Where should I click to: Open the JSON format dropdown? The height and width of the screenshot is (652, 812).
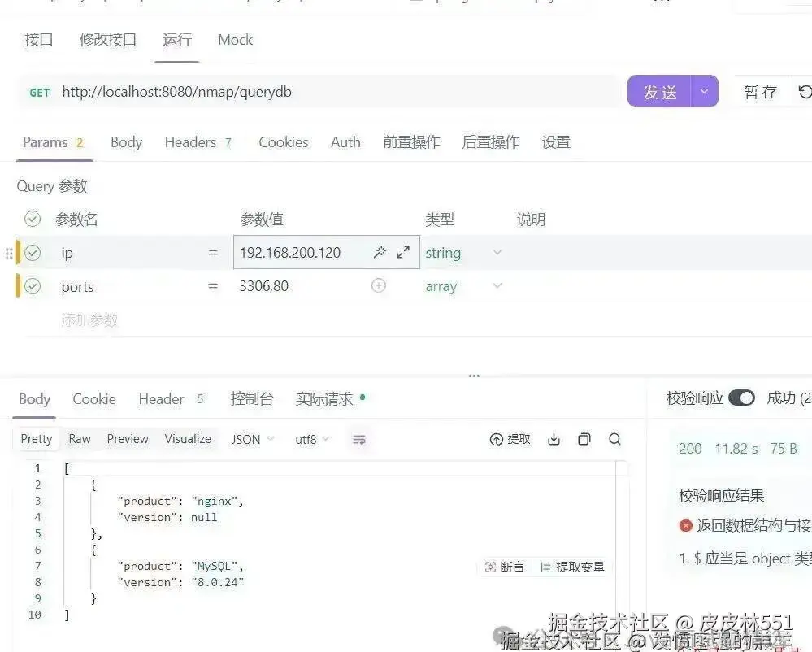pos(252,439)
